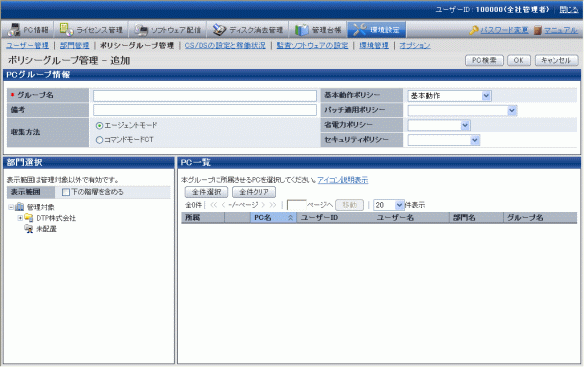
Task: Click the OK button
Action: pyautogui.click(x=519, y=60)
